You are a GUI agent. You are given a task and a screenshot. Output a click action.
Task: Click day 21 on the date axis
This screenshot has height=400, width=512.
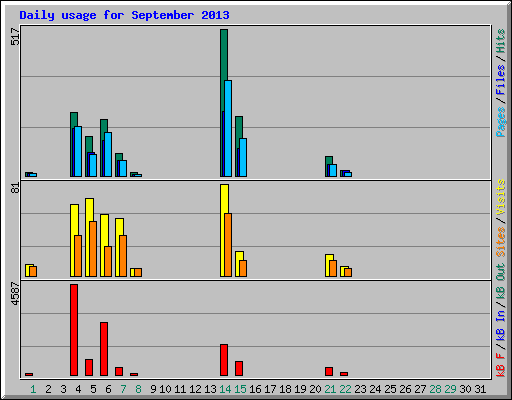[330, 389]
